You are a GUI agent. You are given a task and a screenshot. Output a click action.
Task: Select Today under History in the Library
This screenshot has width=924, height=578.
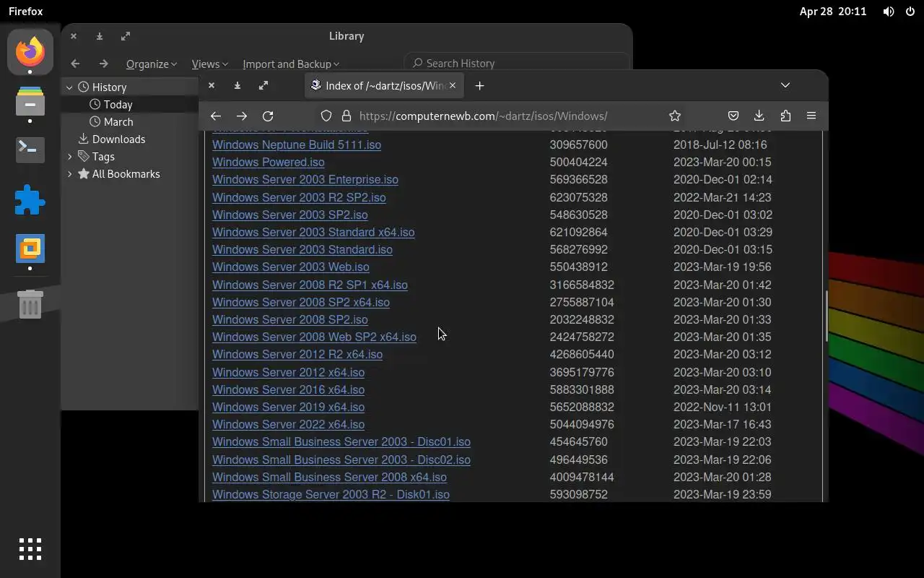tap(118, 104)
